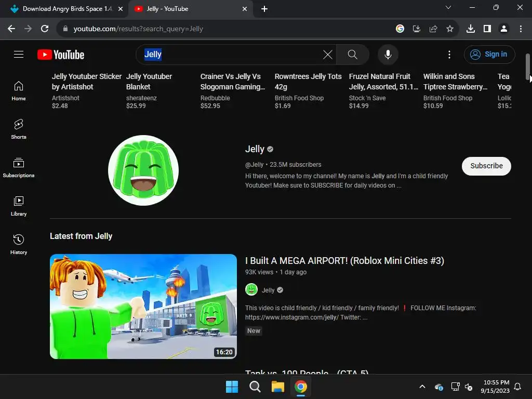Click the Jelly channel description text

347,180
